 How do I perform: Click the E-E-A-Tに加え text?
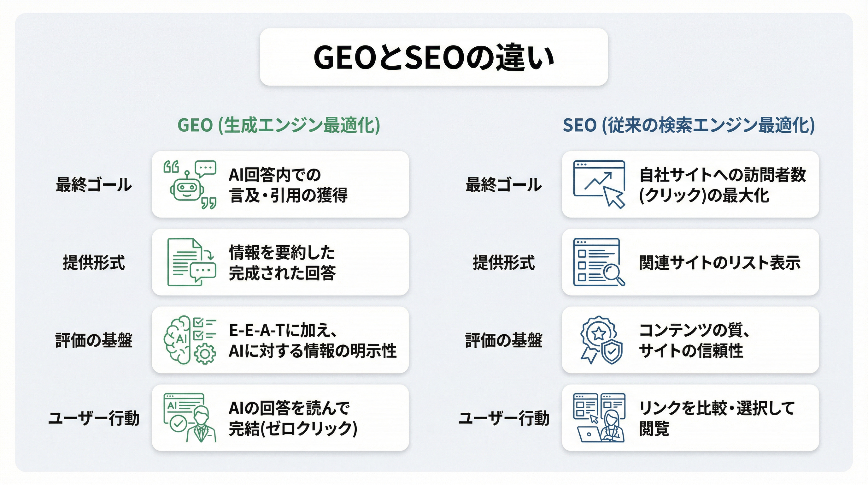(283, 330)
